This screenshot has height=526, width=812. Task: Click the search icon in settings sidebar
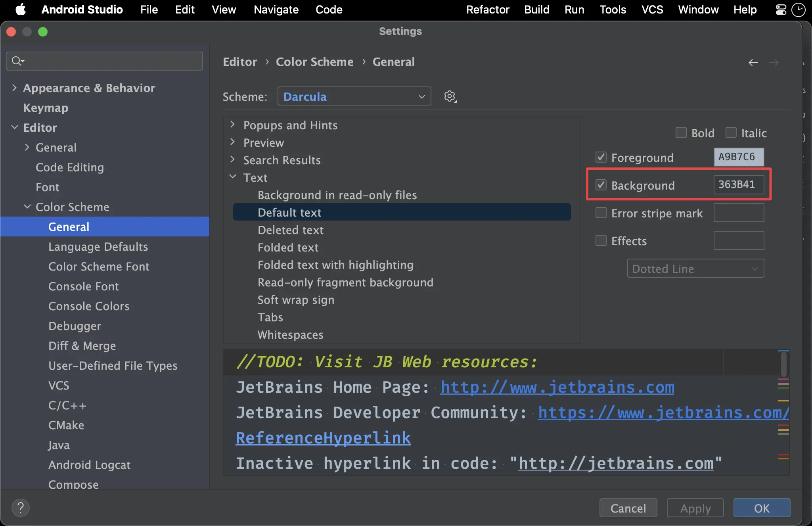[x=17, y=60]
